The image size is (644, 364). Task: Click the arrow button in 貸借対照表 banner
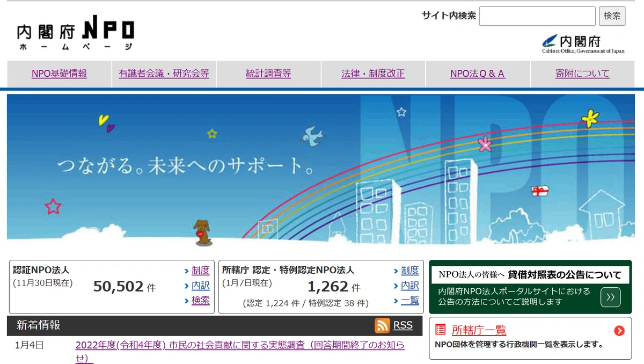click(611, 297)
